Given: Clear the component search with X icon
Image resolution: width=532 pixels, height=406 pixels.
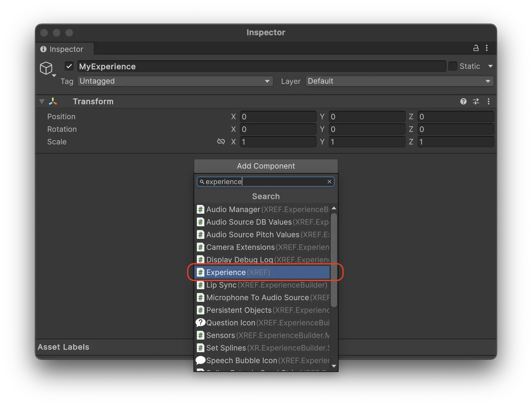Looking at the screenshot, I should pos(329,182).
